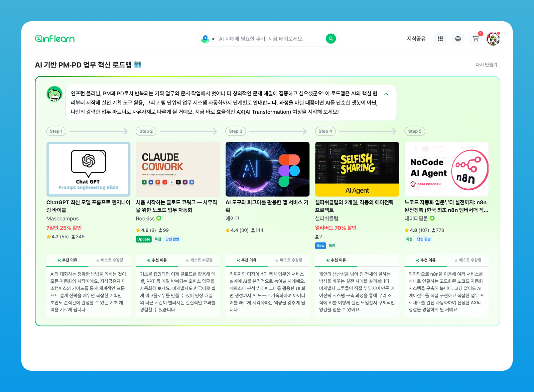Image resolution: width=534 pixels, height=392 pixels.
Task: Click the 다시 만들기 button
Action: (486, 65)
